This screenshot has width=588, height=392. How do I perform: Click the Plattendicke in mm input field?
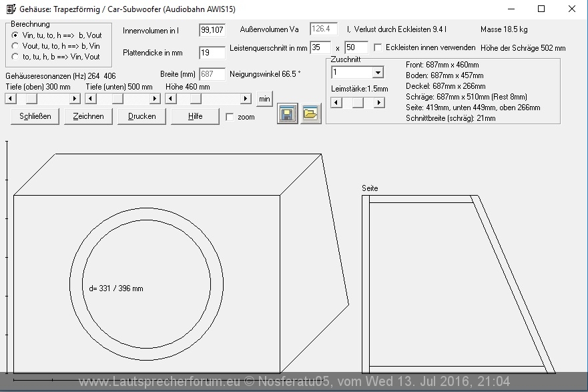212,53
